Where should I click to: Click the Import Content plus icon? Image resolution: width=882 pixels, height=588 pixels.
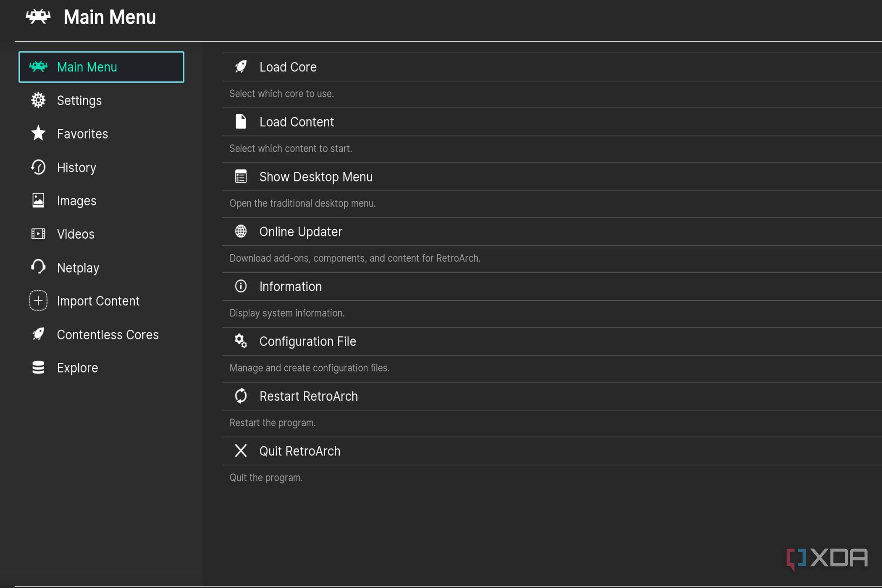38,301
